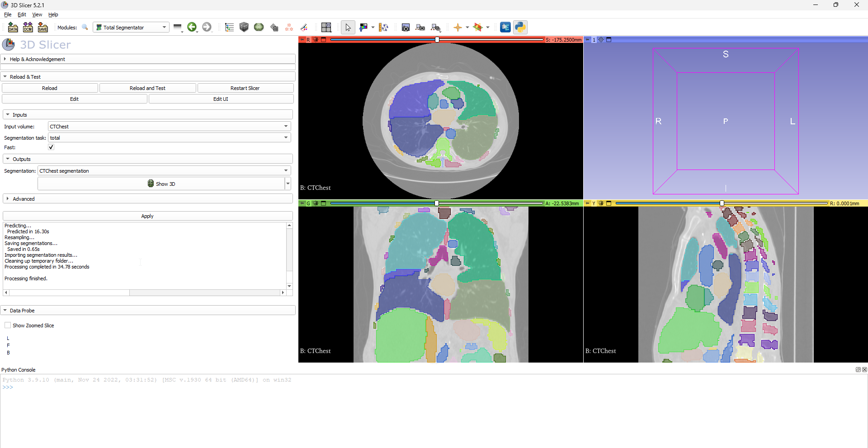Image resolution: width=868 pixels, height=448 pixels.
Task: Open the Extensions Manager icon
Action: pos(505,27)
